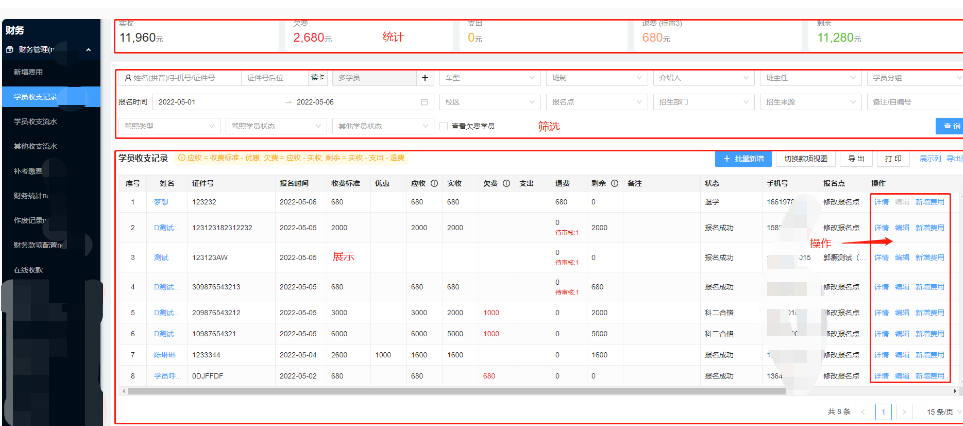Select 新增费用 sidebar menu item
Image resolution: width=963 pixels, height=426 pixels.
28,72
